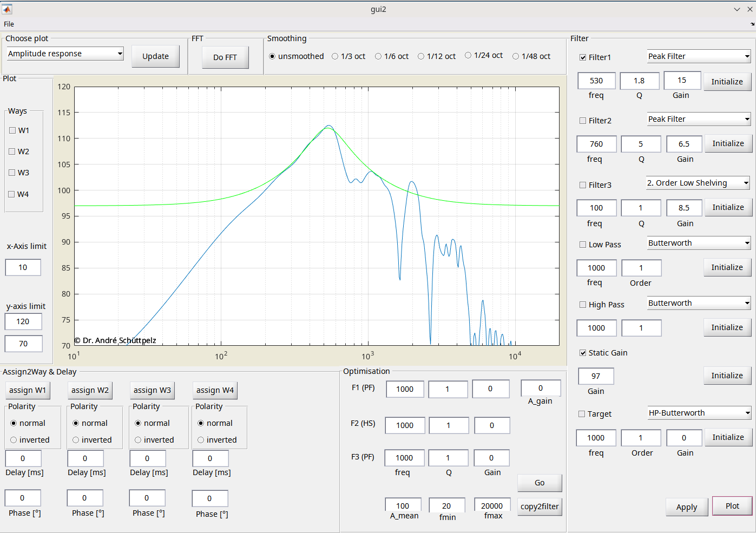Enable the W4 way checkbox
Image resolution: width=756 pixels, height=533 pixels.
(11, 194)
